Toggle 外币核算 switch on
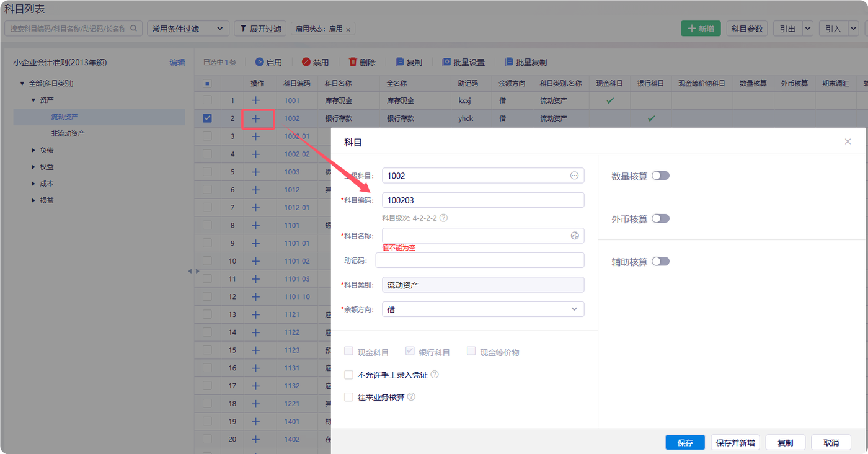 (660, 218)
